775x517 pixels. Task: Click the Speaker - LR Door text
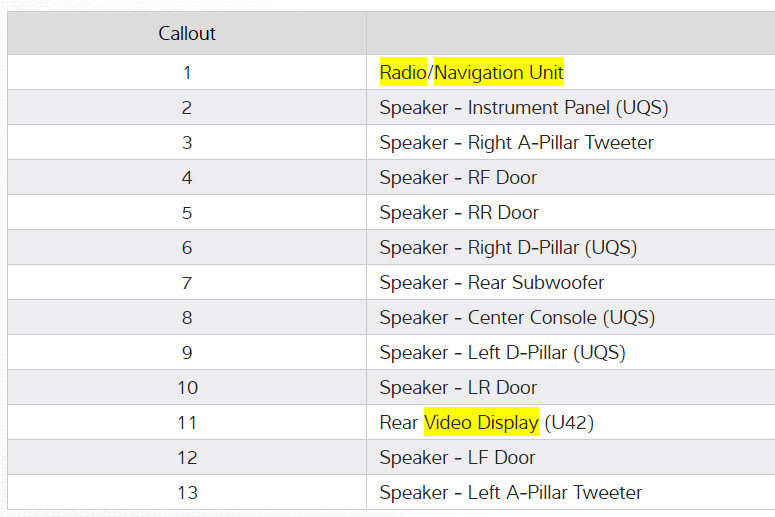coord(458,387)
